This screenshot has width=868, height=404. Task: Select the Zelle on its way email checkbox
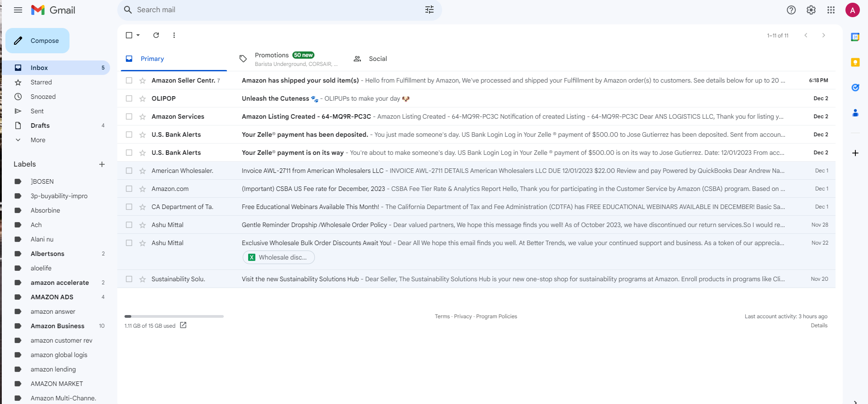click(129, 153)
